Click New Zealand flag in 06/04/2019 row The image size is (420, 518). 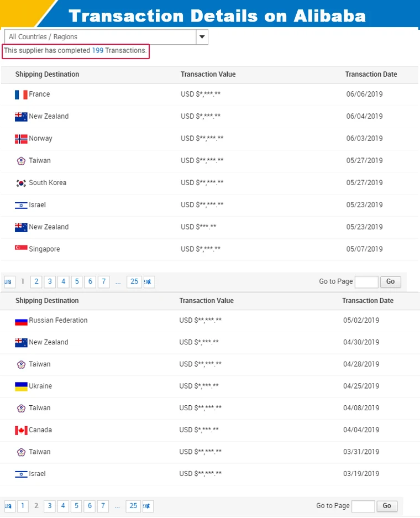click(x=21, y=117)
